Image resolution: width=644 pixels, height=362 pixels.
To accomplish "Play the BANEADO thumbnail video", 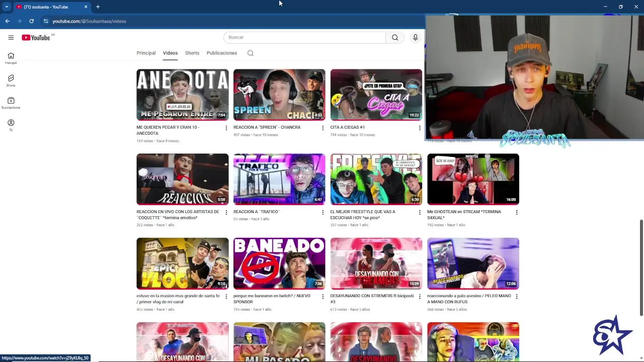I will [279, 263].
